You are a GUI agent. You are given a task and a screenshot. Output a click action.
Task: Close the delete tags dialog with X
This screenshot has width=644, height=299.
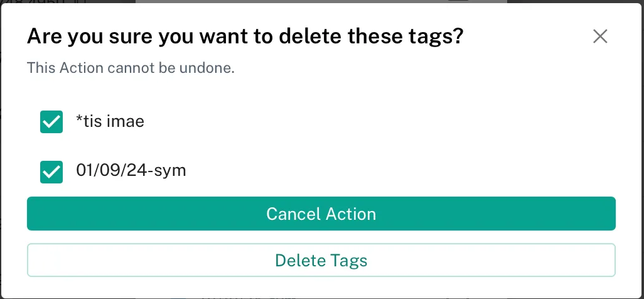tap(600, 36)
